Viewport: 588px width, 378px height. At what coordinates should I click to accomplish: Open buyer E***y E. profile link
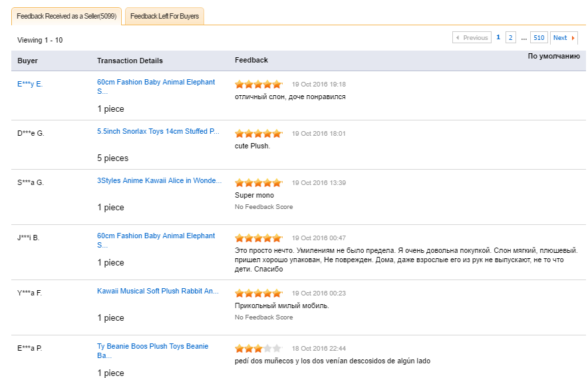[x=30, y=84]
